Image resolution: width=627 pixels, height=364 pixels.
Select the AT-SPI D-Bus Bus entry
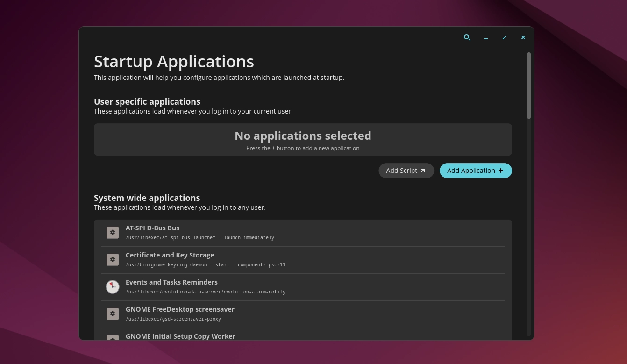pyautogui.click(x=303, y=232)
